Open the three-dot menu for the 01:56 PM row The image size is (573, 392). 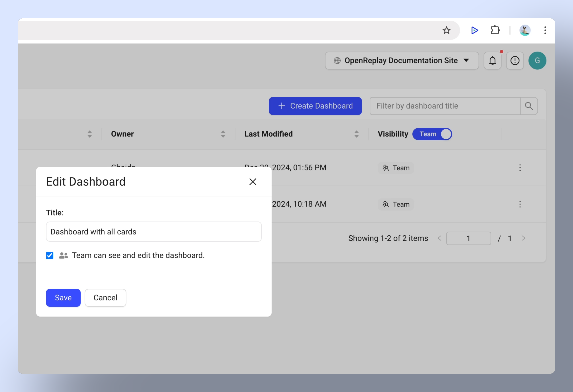click(520, 168)
